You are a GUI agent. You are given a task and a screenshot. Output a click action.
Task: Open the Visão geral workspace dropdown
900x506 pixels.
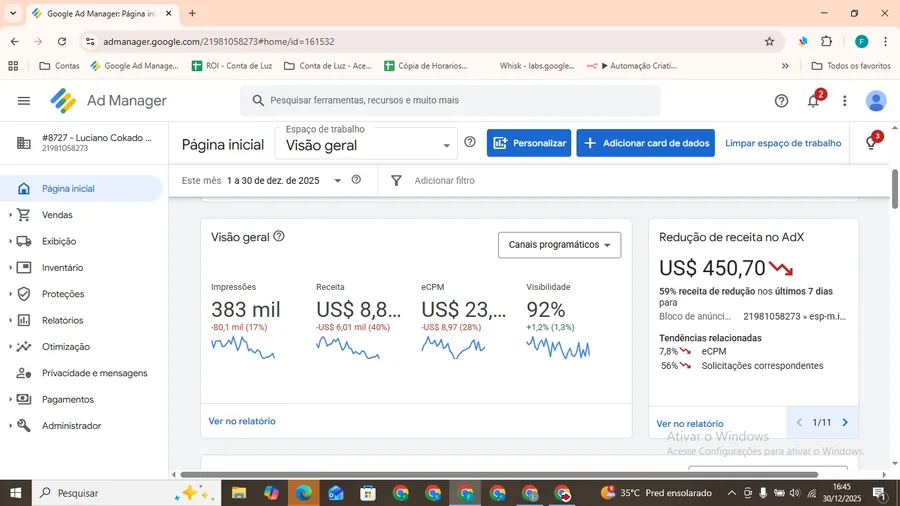[x=367, y=143]
